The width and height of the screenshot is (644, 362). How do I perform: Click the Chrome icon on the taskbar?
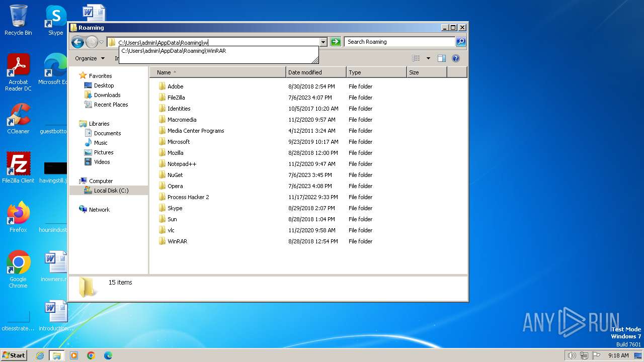click(x=91, y=355)
